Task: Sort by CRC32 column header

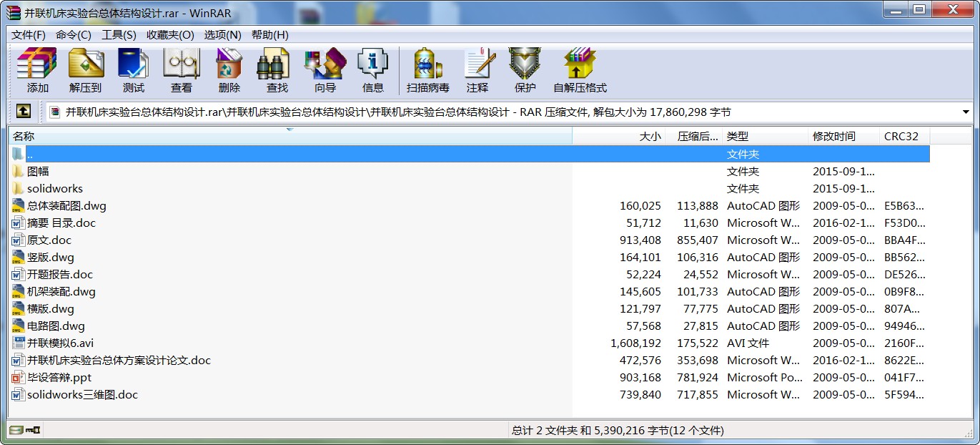Action: pos(904,136)
